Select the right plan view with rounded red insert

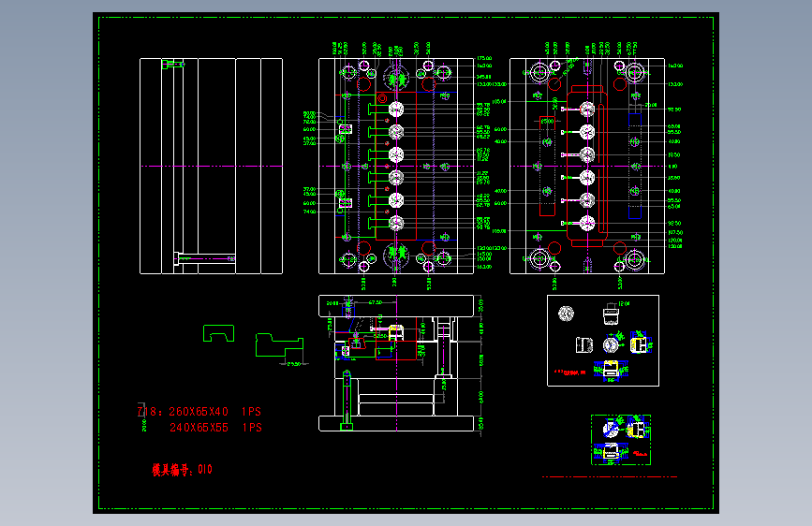tap(587, 166)
